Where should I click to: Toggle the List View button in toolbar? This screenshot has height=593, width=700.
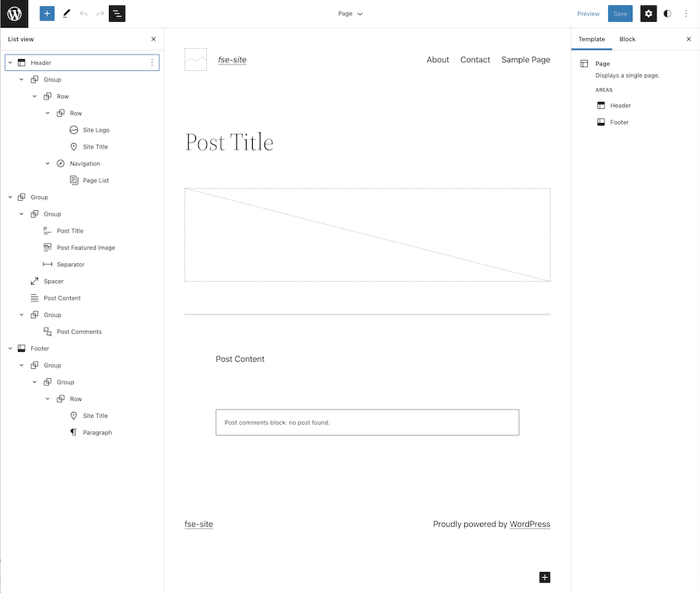point(117,13)
